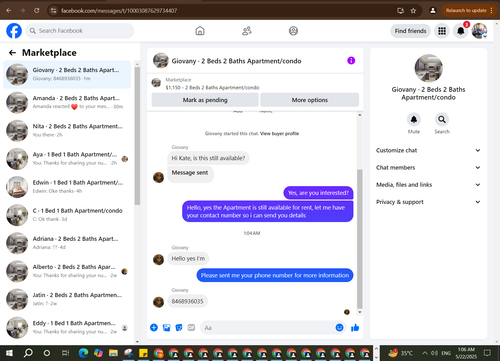Click the chat messages scrollbar

click(x=360, y=239)
